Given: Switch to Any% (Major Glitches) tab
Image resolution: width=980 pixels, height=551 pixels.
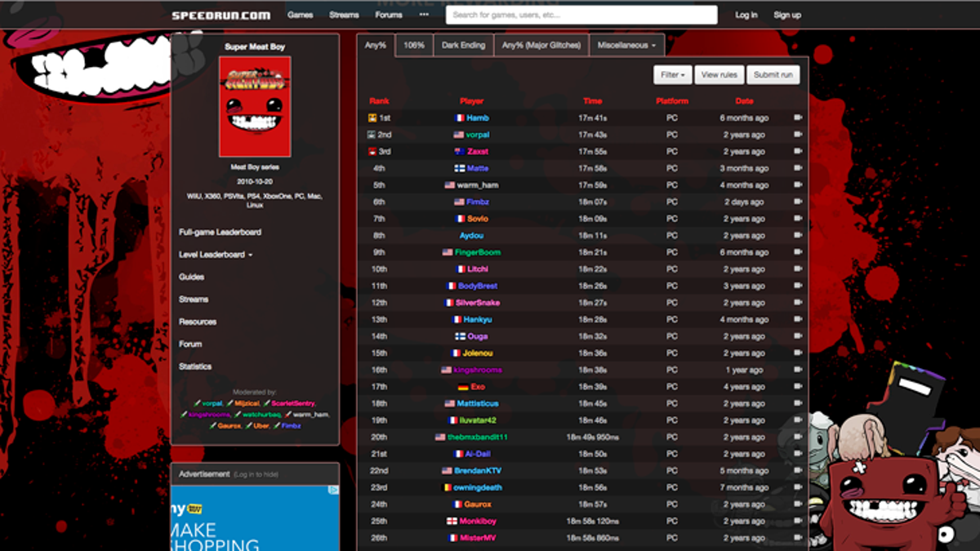Looking at the screenshot, I should pos(541,46).
